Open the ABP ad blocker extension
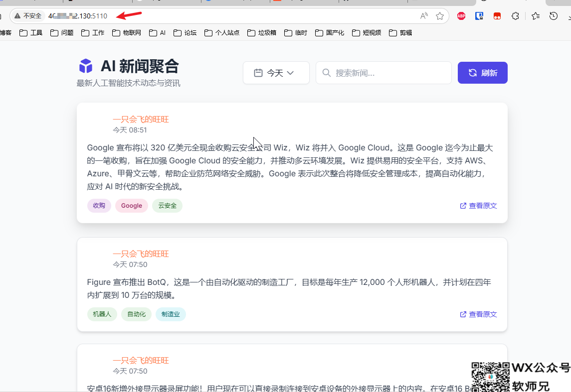This screenshot has width=571, height=392. pos(461,16)
